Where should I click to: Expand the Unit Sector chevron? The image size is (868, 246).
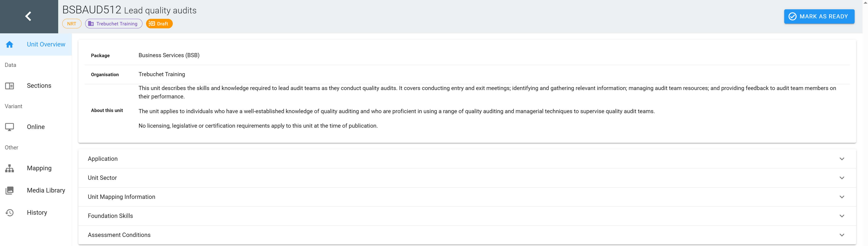(841, 178)
